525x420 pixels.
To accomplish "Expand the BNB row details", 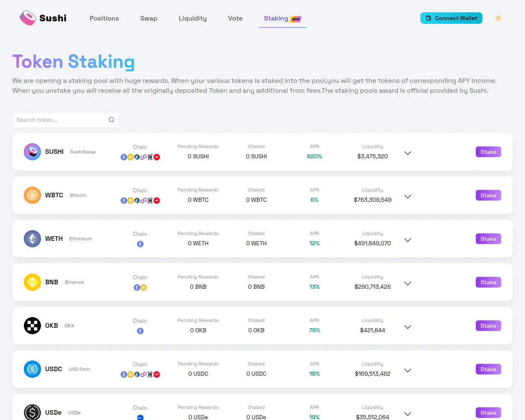I will 408,283.
